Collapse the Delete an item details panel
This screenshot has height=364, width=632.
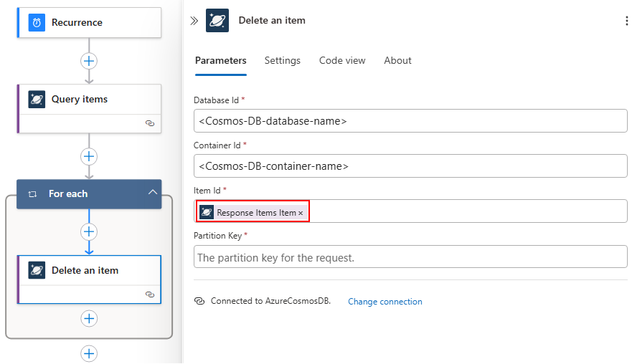tap(194, 21)
